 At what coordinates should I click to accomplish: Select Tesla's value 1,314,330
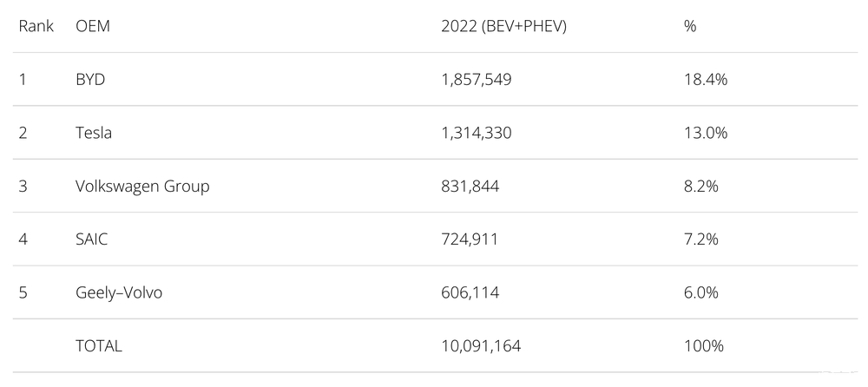click(477, 133)
